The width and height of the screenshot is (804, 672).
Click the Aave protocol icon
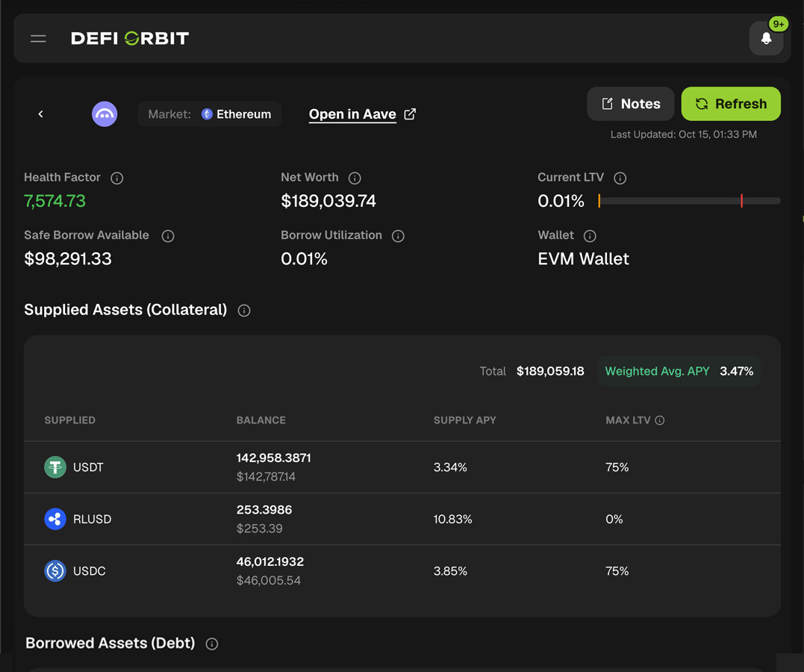105,114
